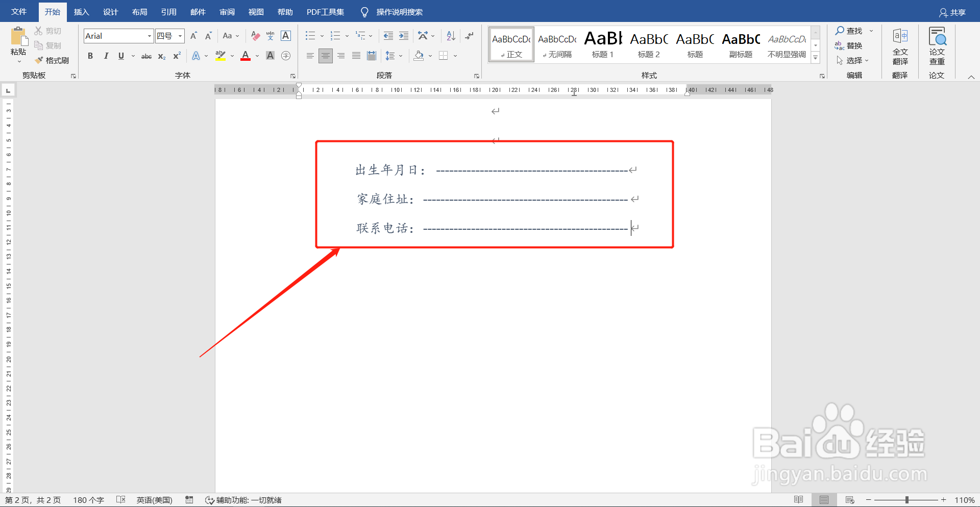Click the 共享 (Share) button

point(952,12)
